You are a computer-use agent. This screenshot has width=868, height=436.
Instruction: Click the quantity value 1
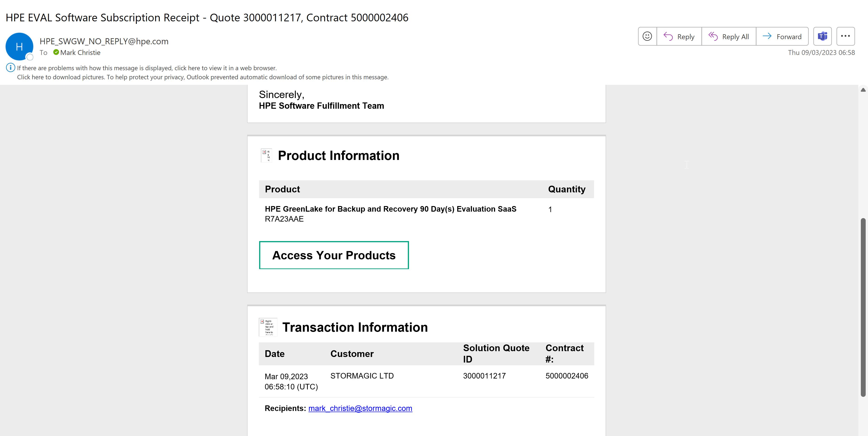pos(550,210)
